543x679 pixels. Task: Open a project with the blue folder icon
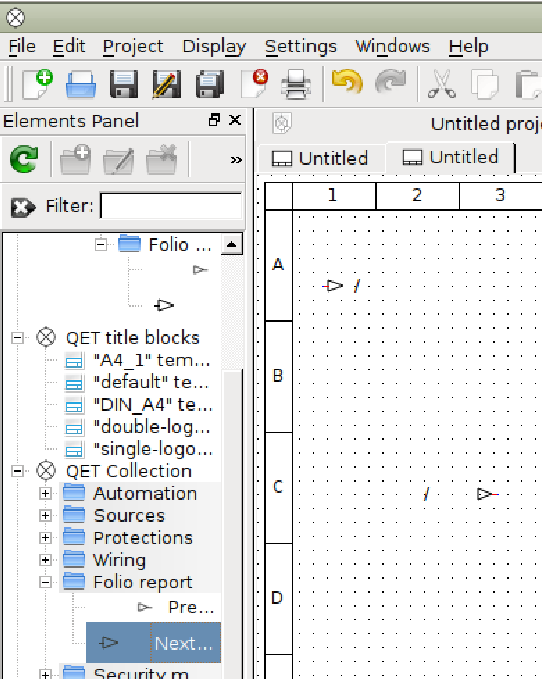(81, 84)
